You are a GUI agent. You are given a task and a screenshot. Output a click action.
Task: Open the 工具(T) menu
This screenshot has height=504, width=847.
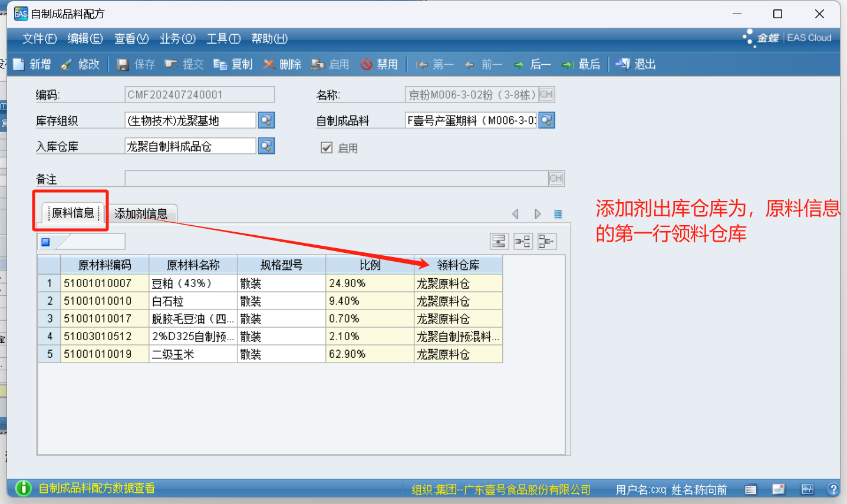point(223,38)
